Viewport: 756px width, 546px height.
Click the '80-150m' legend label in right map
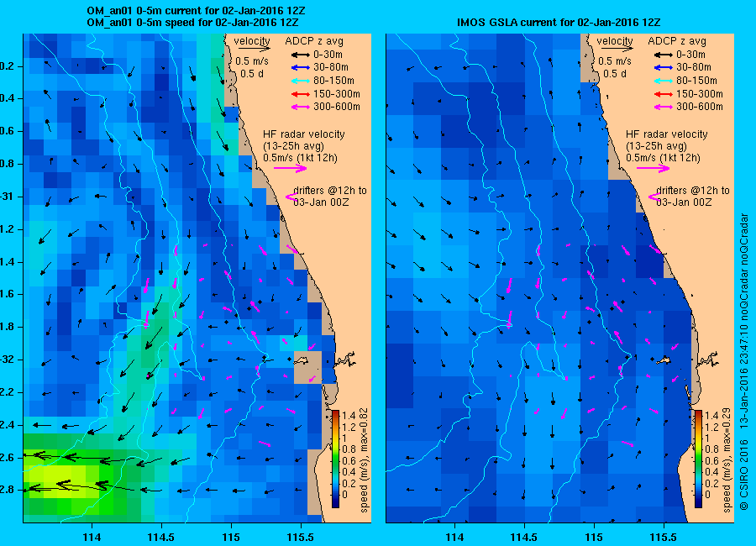point(696,81)
